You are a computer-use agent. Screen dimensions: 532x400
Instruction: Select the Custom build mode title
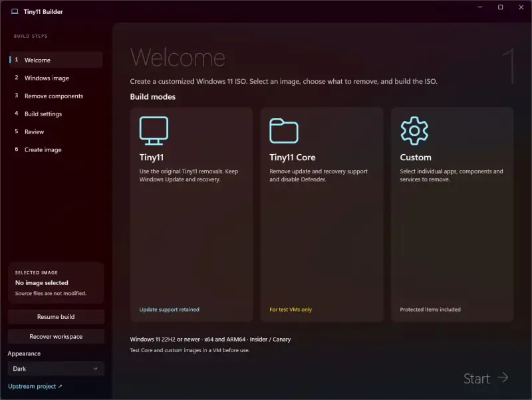416,157
